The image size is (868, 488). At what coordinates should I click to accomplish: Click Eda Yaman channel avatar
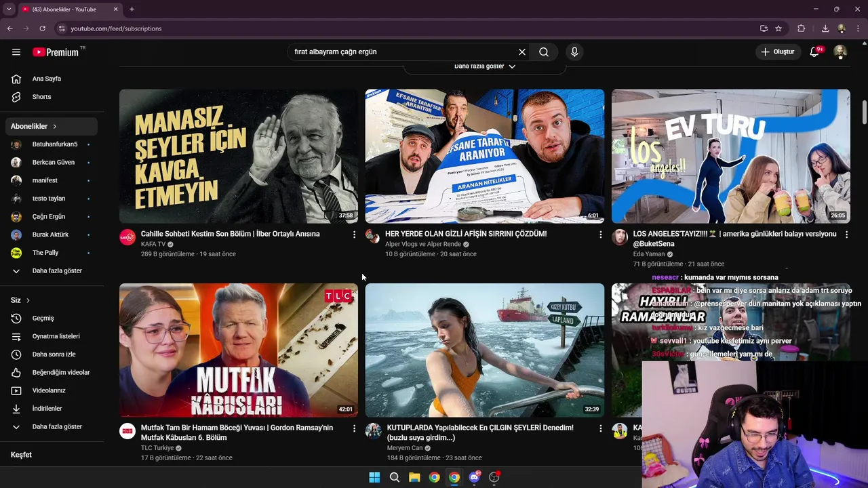[620, 237]
